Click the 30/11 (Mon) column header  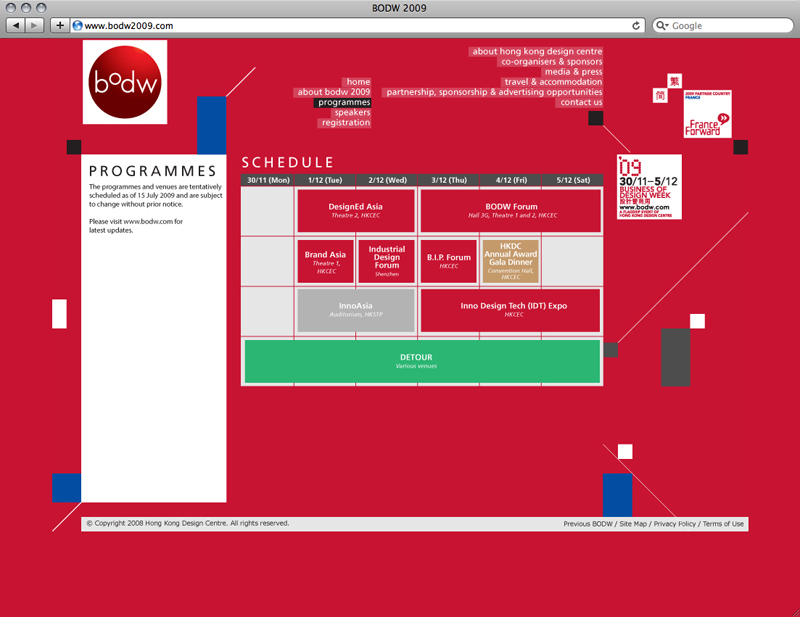pos(268,180)
